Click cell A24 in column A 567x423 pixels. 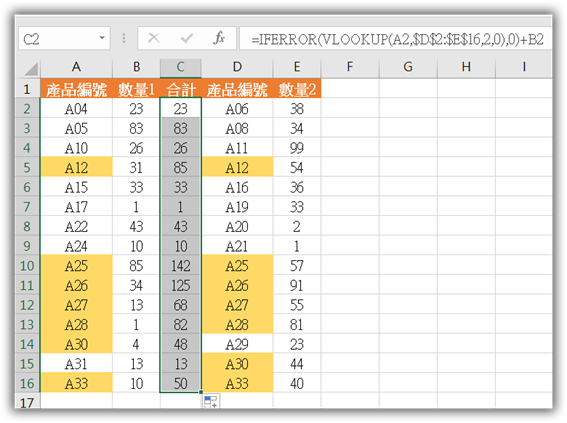click(x=76, y=246)
